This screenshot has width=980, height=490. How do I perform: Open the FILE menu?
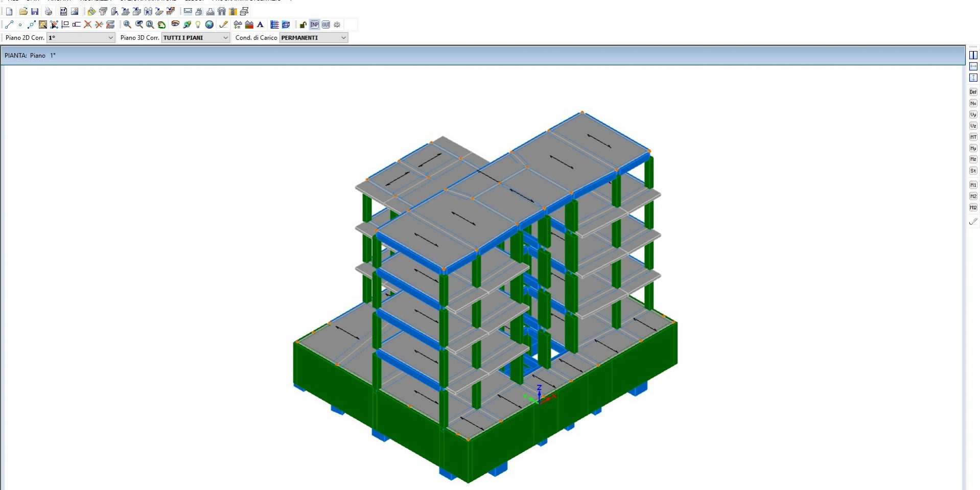click(14, 1)
